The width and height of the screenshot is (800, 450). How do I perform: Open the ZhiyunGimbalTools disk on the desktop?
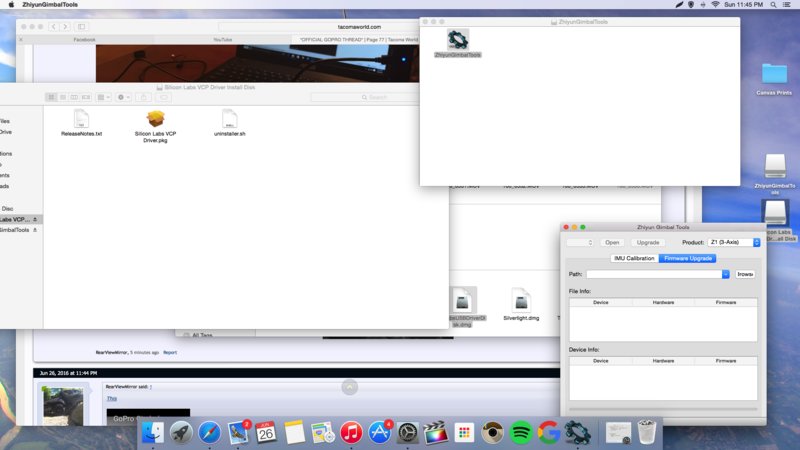point(774,166)
